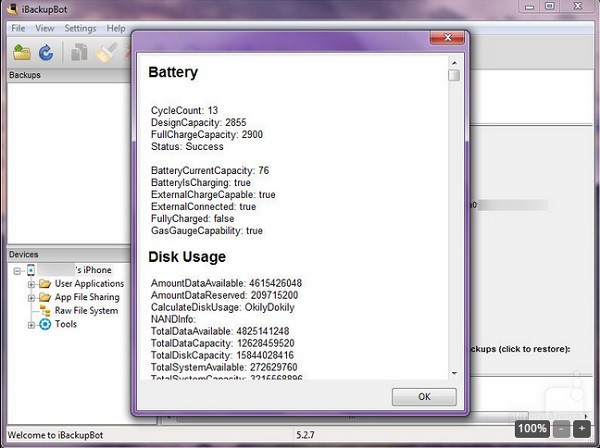Click the AmountDataReserved: 209715200 line
Screen dimensions: 600x448
(x=224, y=295)
